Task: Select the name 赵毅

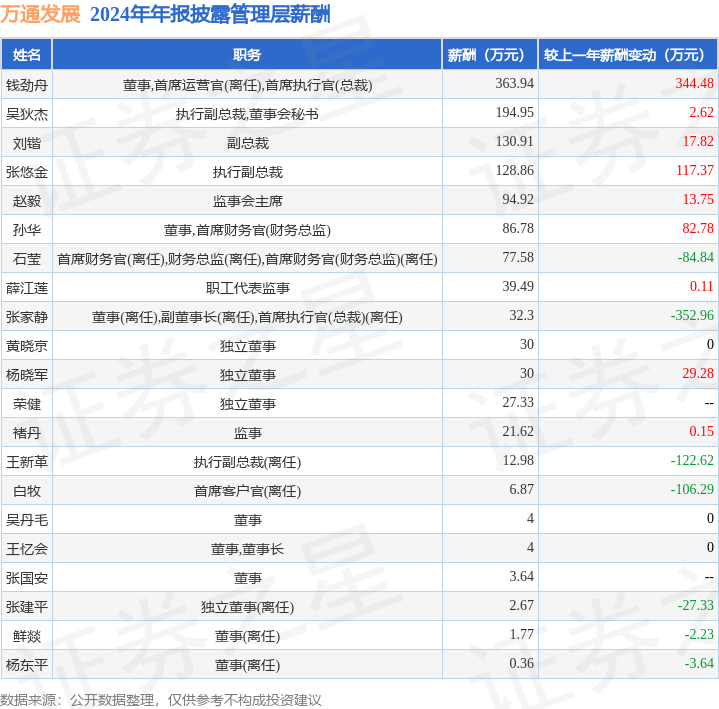Action: (27, 201)
